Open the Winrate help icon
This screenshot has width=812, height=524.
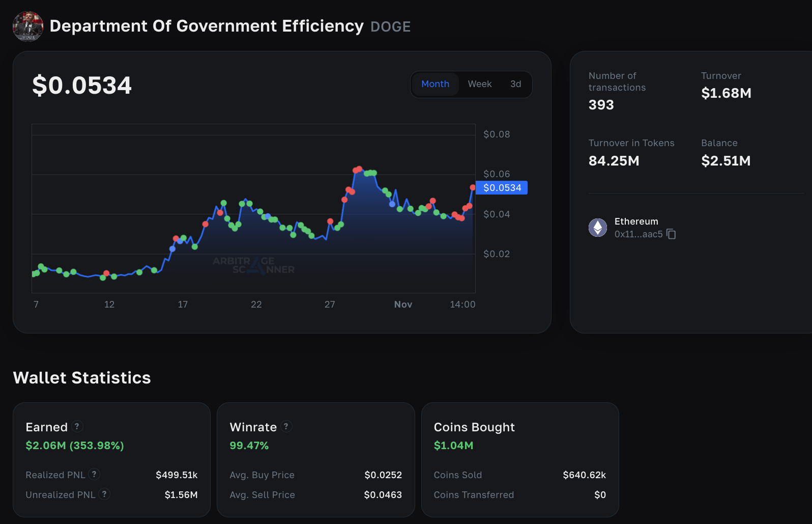coord(286,426)
